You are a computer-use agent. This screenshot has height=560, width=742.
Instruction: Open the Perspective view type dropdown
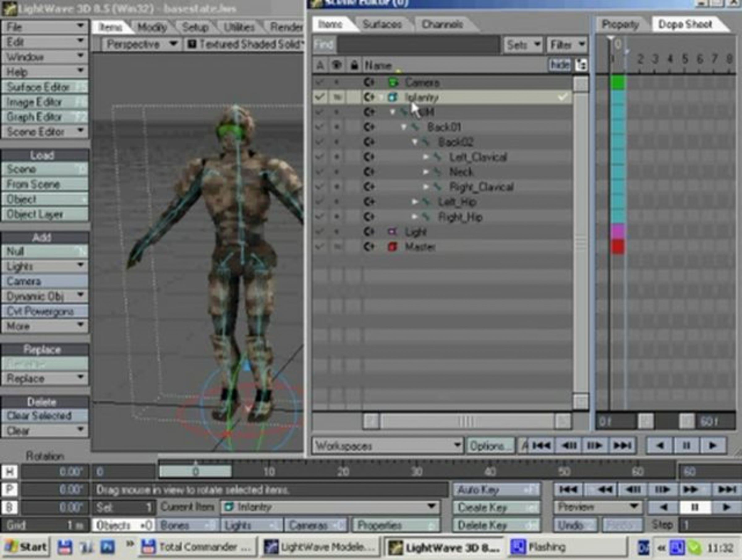point(141,44)
